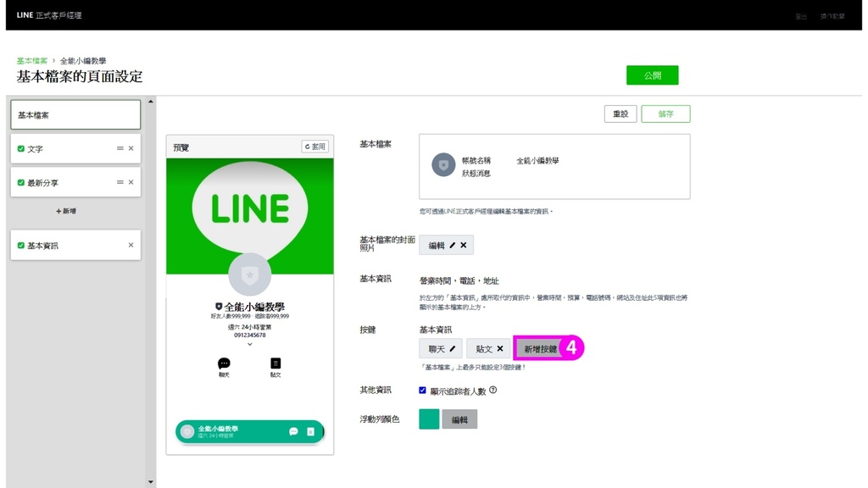
Task: Click the 基本檔案 breadcrumb link
Action: click(32, 61)
